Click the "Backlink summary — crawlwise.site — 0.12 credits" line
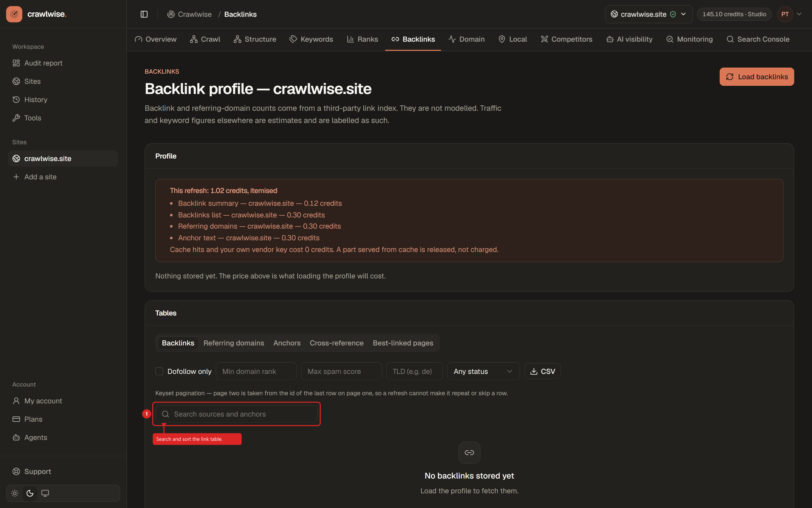812x508 pixels. point(260,203)
